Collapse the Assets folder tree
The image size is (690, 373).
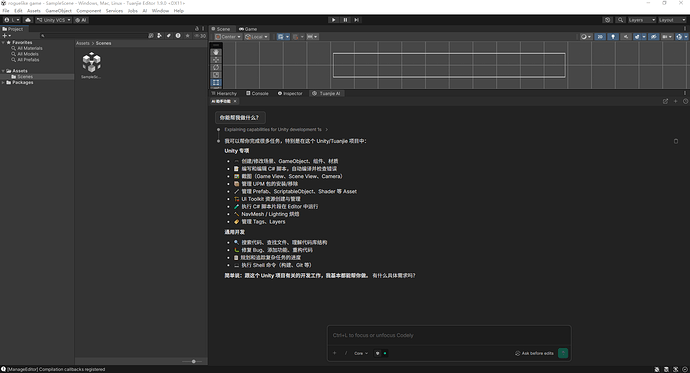(x=3, y=71)
